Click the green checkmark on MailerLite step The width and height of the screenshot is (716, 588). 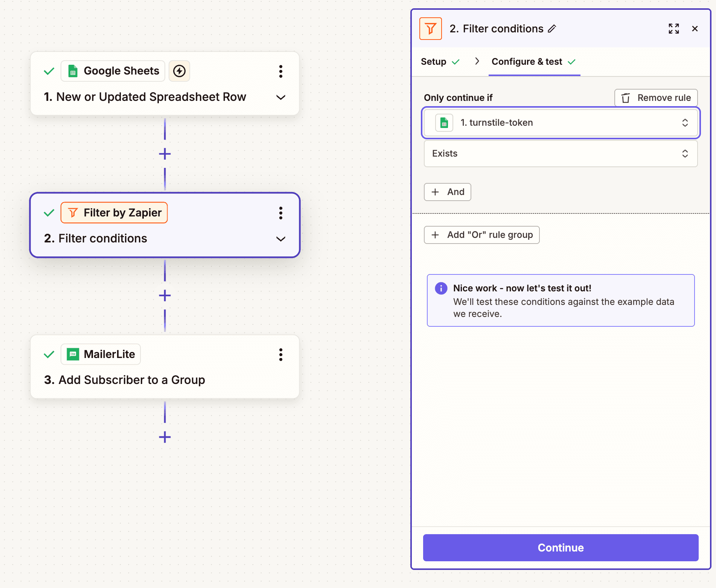[49, 354]
